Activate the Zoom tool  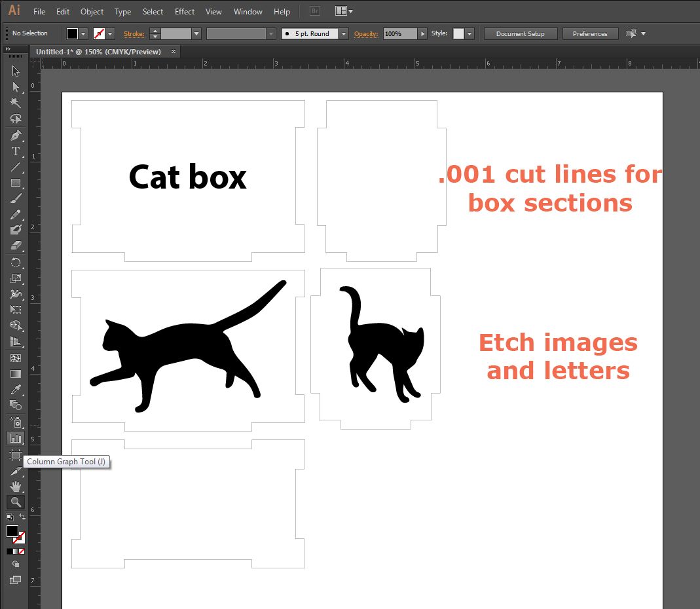(x=16, y=502)
